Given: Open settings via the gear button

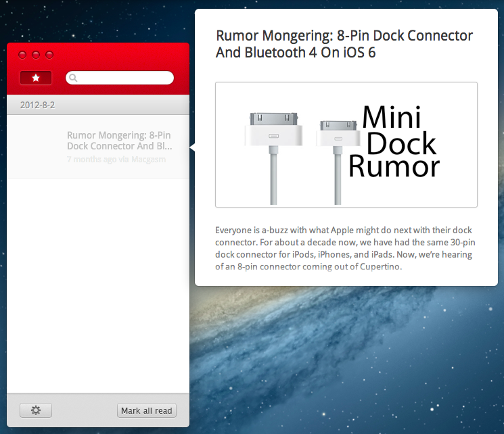Looking at the screenshot, I should click(x=36, y=410).
